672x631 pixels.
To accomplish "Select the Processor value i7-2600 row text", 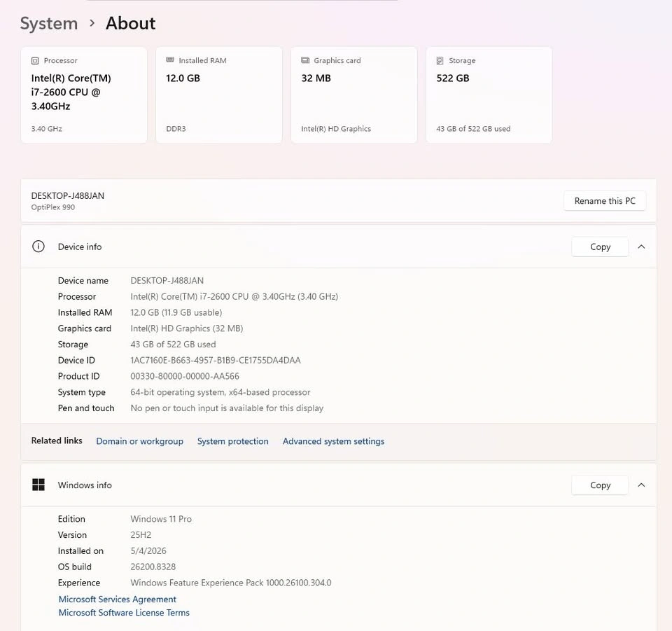I will (234, 297).
